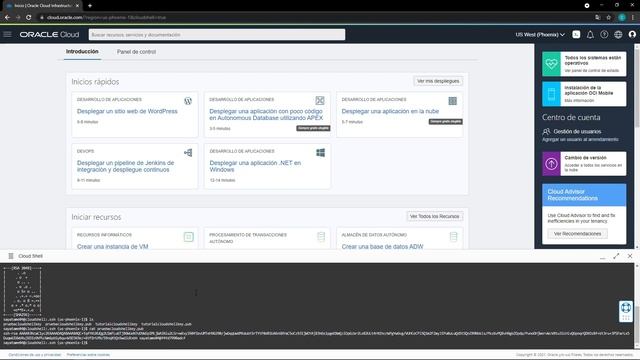Click the Windows logo icon

coord(320,153)
